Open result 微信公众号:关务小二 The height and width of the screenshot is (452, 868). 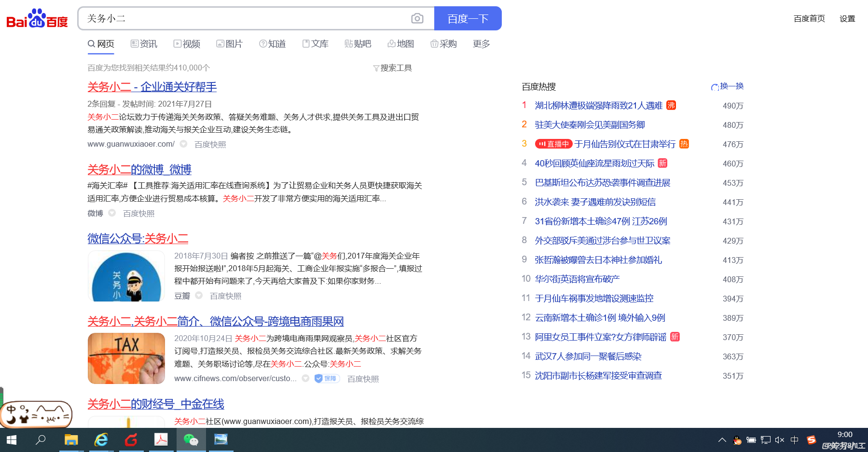[138, 238]
